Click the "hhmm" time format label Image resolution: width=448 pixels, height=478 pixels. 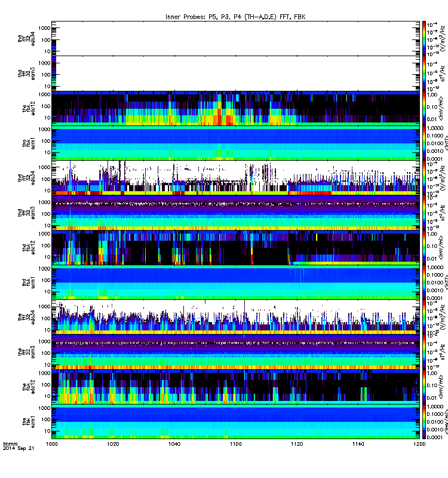[10, 444]
